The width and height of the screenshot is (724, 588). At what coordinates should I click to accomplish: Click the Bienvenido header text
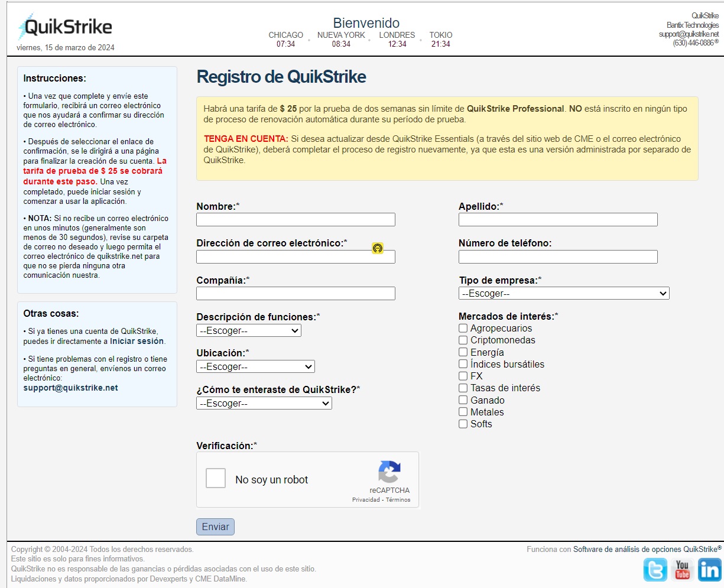tap(366, 23)
